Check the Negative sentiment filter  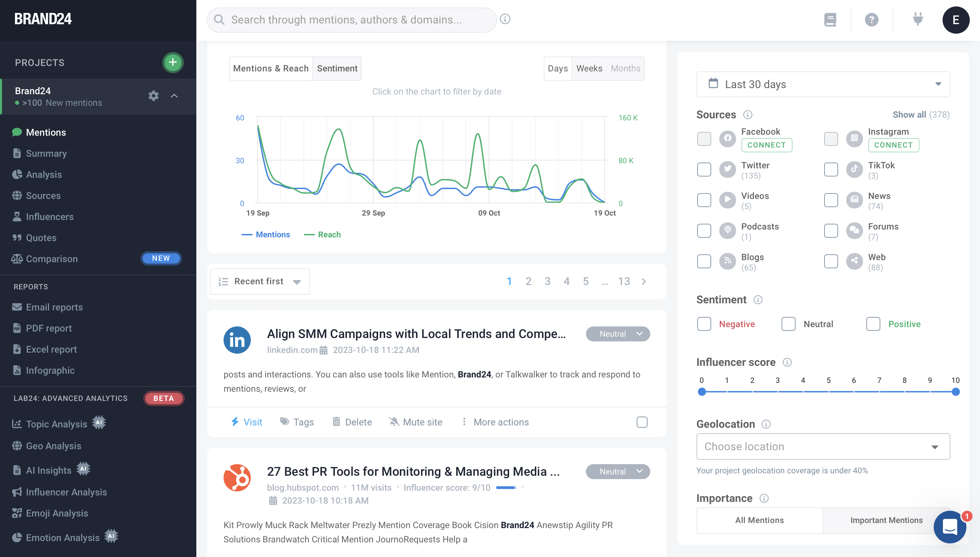coord(704,324)
